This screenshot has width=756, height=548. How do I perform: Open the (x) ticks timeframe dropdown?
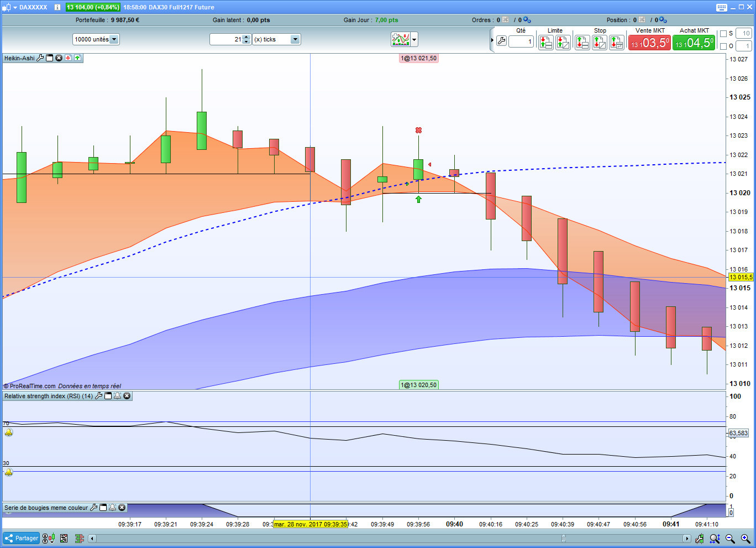(276, 39)
